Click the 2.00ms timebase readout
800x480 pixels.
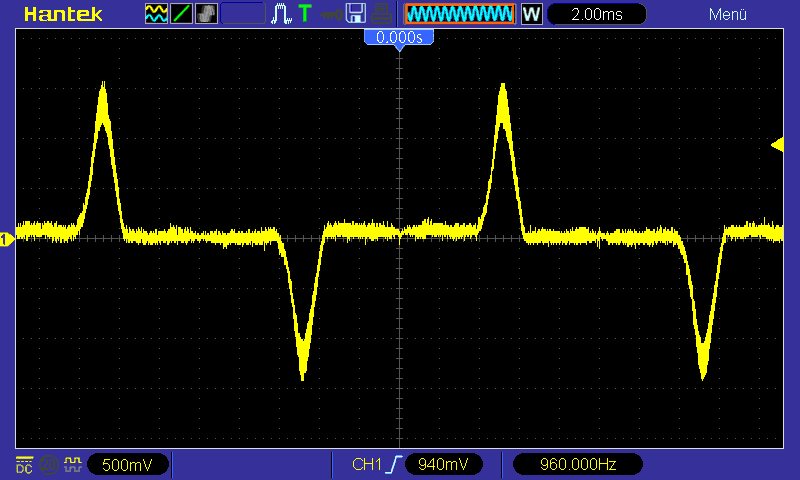(597, 14)
